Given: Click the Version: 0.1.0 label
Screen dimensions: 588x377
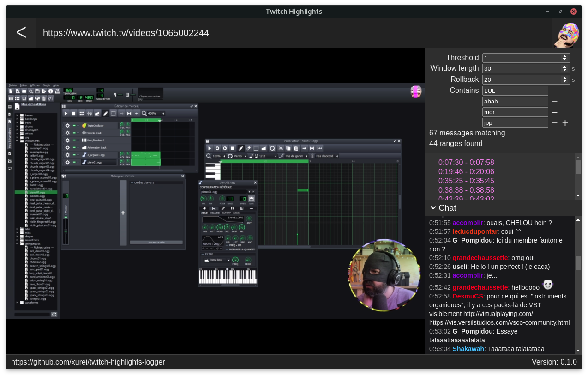Looking at the screenshot, I should click(554, 362).
